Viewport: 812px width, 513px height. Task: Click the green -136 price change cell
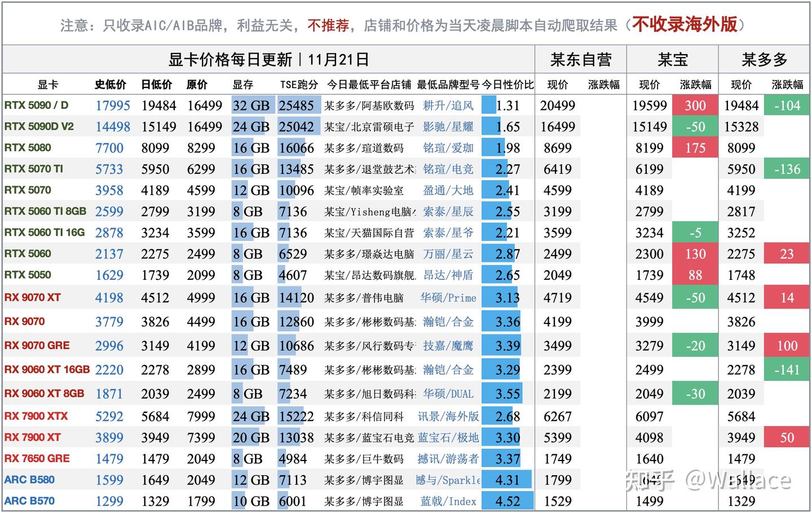pos(787,169)
